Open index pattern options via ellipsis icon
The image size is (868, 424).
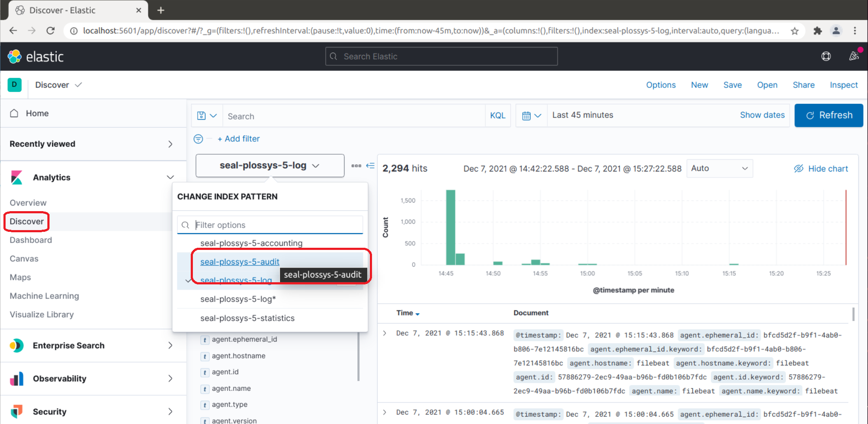tap(356, 165)
